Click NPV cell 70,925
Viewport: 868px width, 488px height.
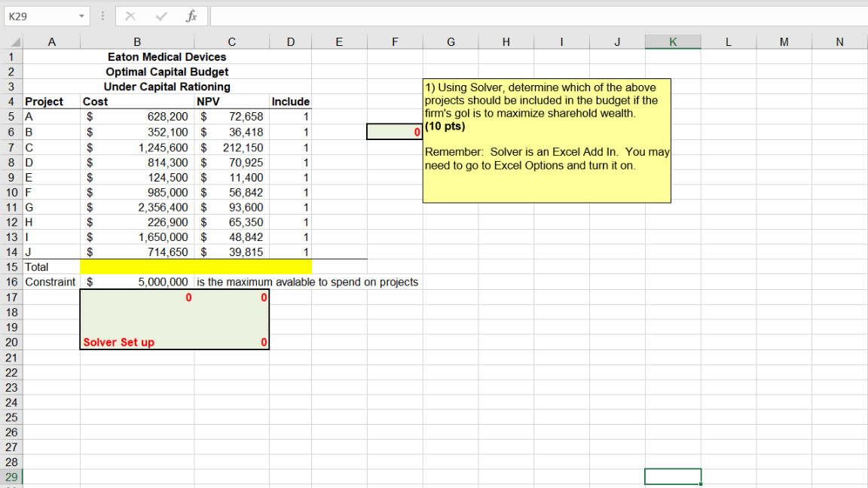point(232,163)
